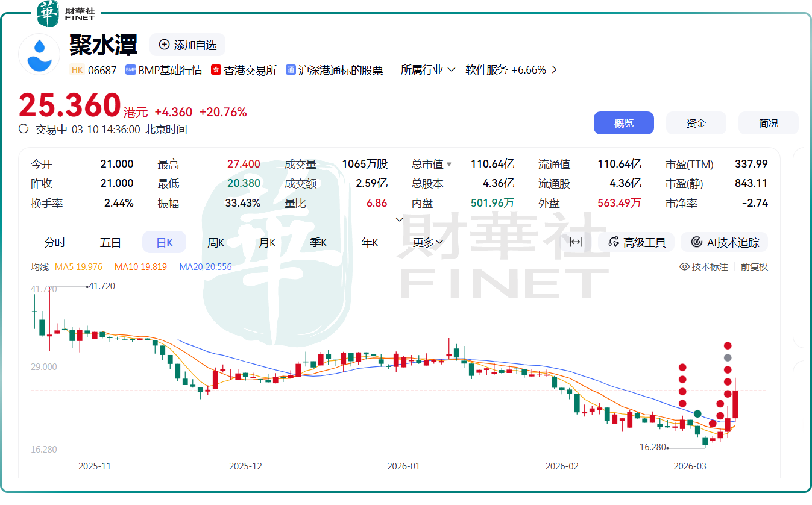Switch to the 分时 chart tab
The height and width of the screenshot is (505, 812).
(x=55, y=242)
